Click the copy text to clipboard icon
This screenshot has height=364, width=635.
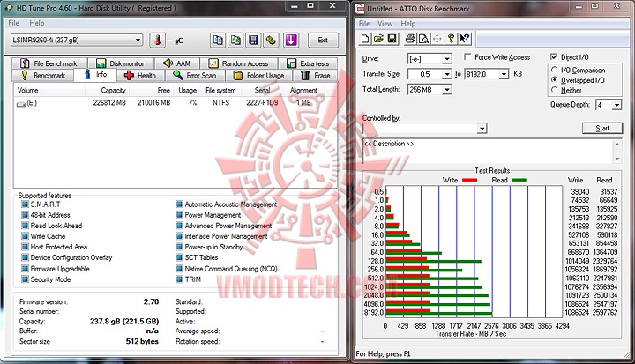pyautogui.click(x=218, y=40)
